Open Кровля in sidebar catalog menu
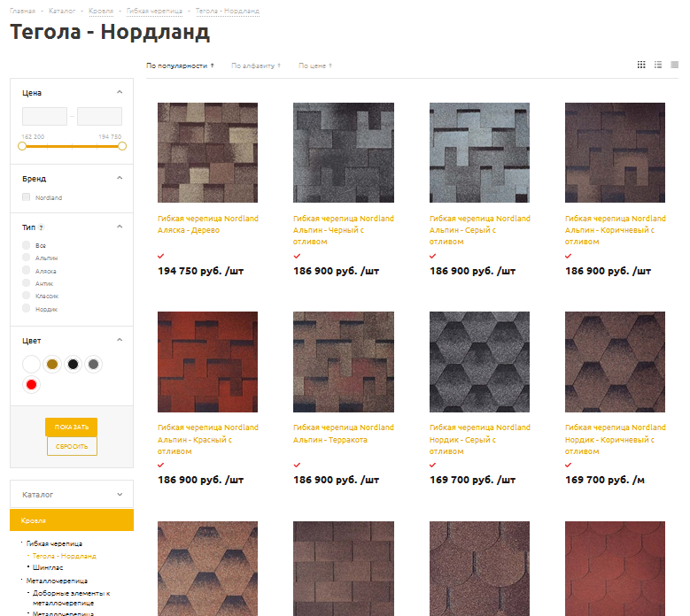This screenshot has width=690, height=616. [x=72, y=520]
